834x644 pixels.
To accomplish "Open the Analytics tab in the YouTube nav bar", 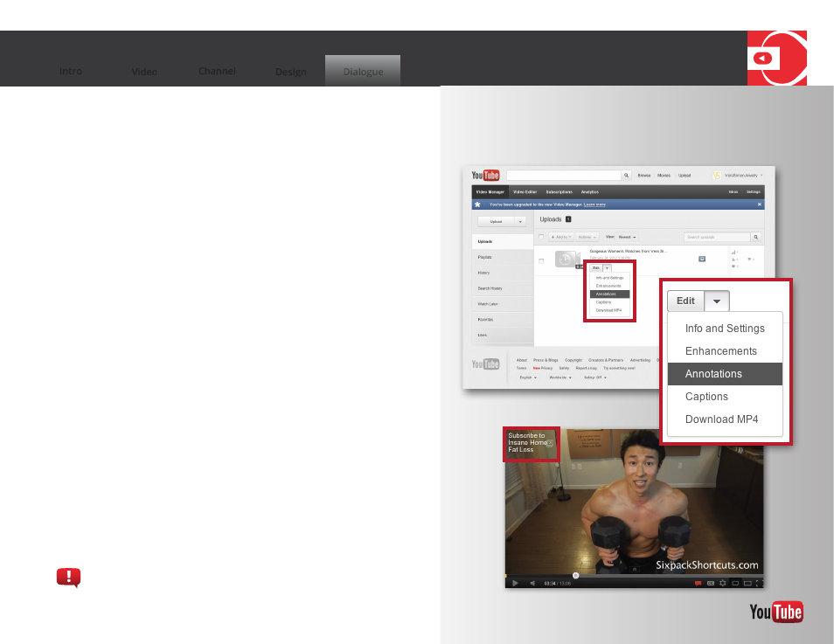I will click(x=589, y=192).
